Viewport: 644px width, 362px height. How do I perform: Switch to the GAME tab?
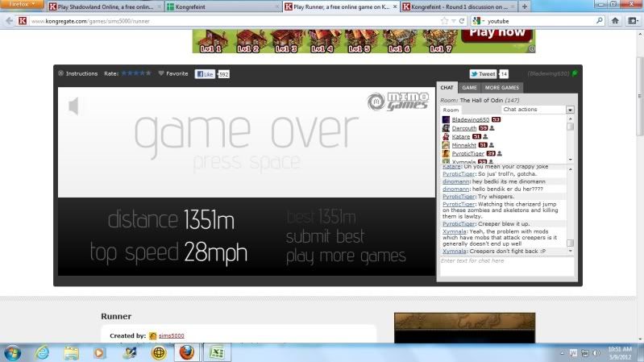pos(469,88)
